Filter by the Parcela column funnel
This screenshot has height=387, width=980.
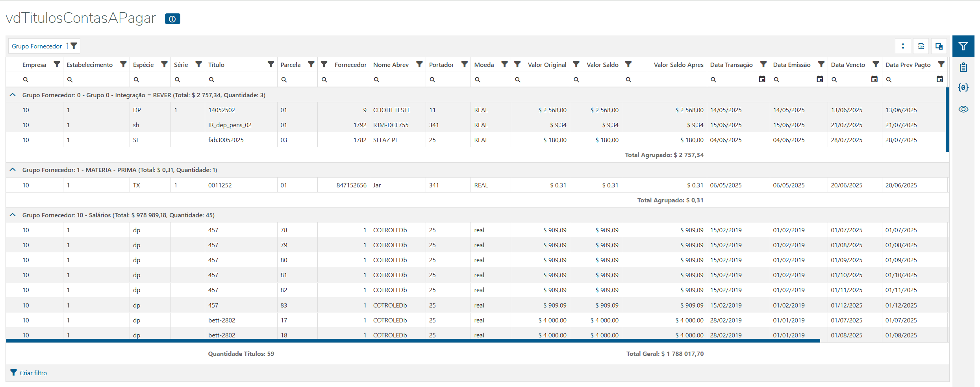[x=311, y=64]
